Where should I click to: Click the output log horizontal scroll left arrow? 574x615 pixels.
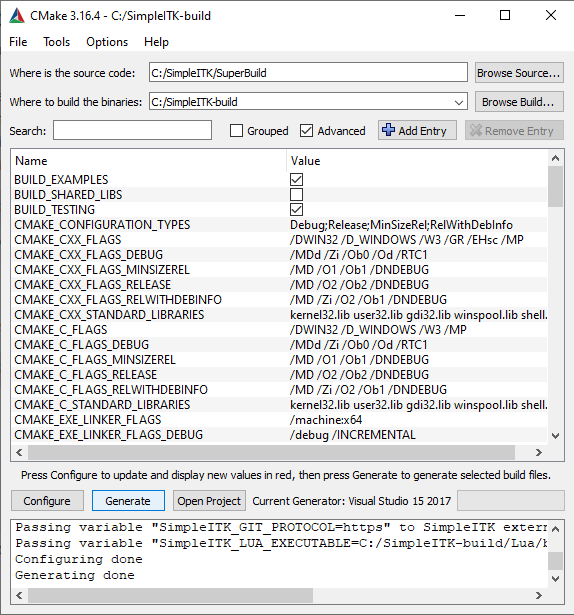pyautogui.click(x=19, y=595)
